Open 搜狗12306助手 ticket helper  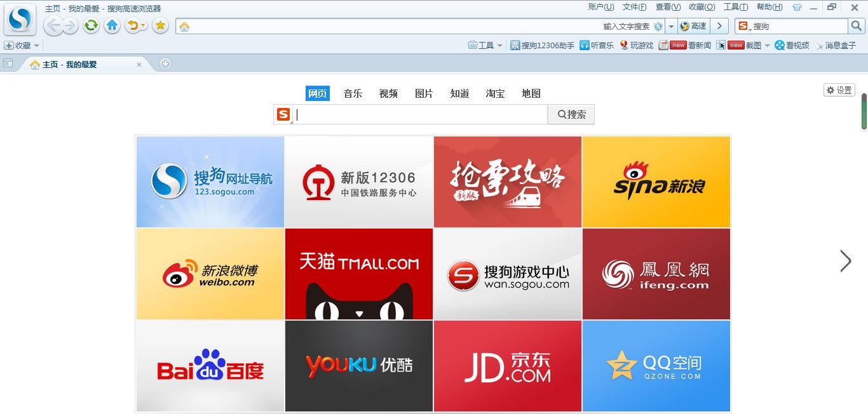(x=542, y=46)
